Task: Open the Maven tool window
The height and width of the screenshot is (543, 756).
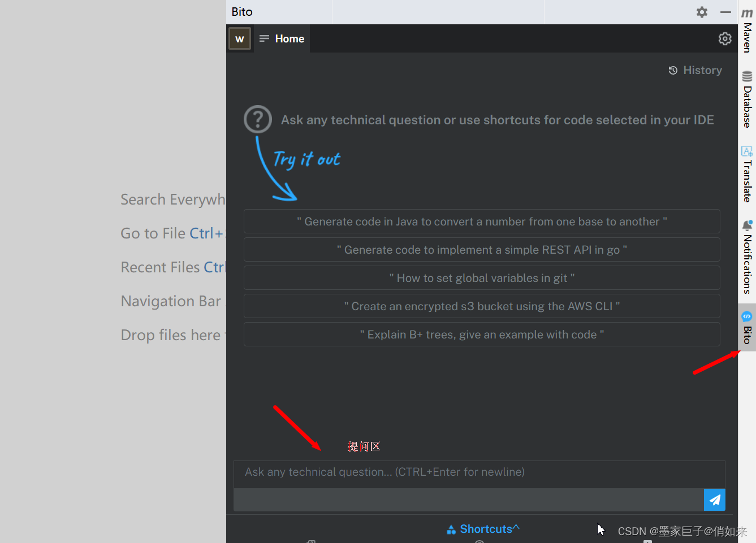Action: [747, 31]
